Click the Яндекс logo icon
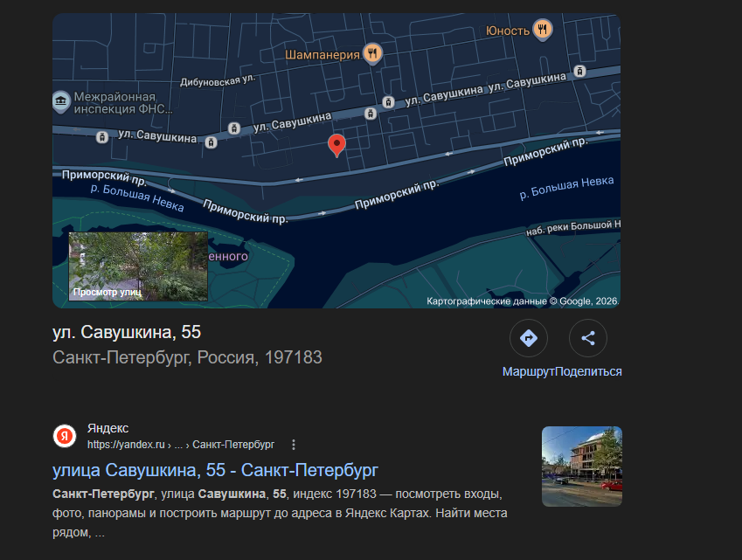 (x=65, y=436)
